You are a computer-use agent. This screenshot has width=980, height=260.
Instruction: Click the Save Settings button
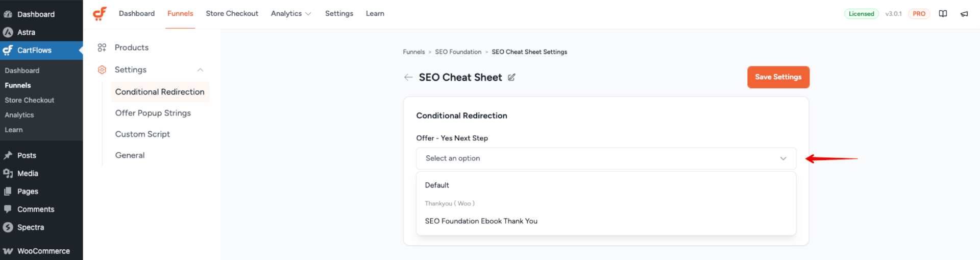pos(778,77)
